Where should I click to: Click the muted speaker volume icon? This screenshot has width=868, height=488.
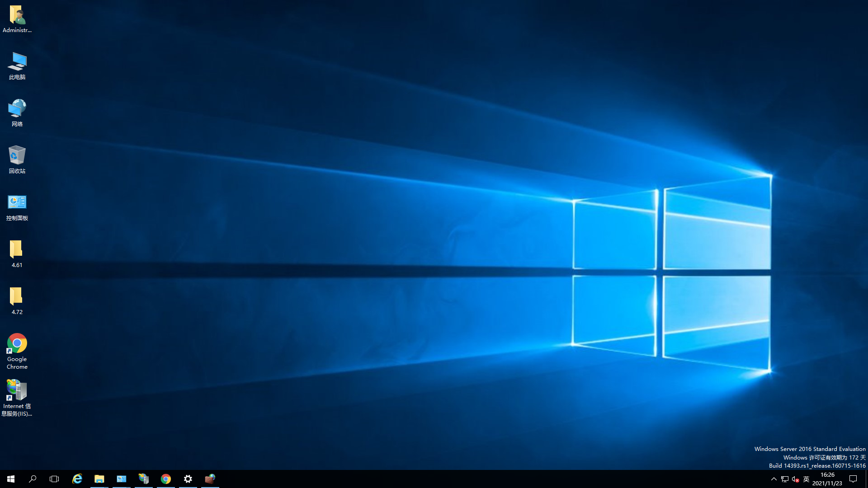tap(796, 479)
